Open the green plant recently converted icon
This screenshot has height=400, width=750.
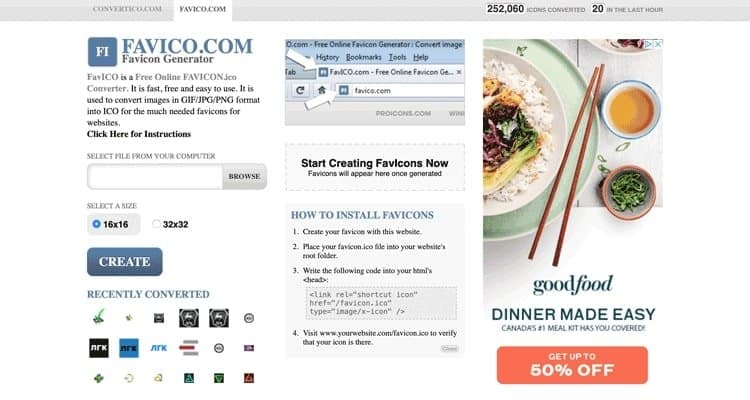click(99, 318)
